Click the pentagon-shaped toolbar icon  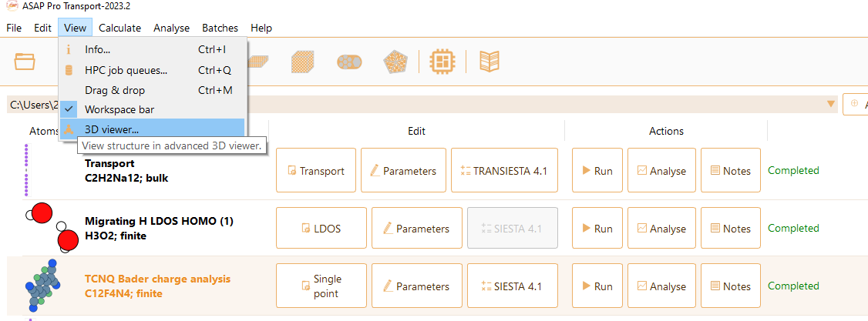pyautogui.click(x=395, y=62)
